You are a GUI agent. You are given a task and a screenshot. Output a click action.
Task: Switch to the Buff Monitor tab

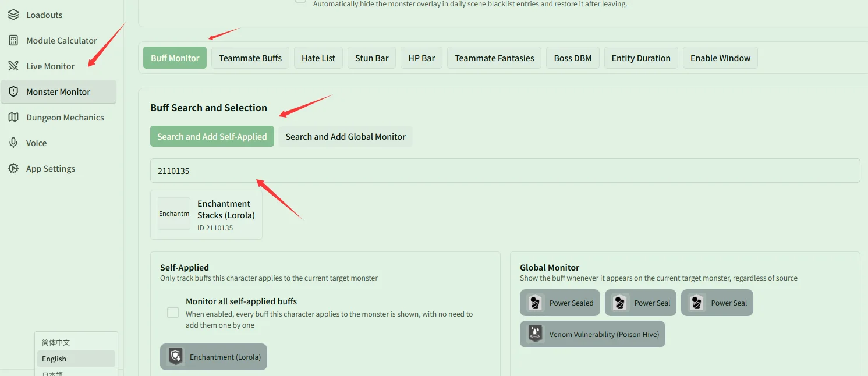point(175,58)
